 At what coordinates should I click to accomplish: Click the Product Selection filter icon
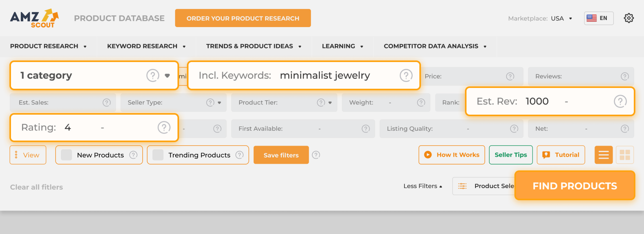(463, 186)
